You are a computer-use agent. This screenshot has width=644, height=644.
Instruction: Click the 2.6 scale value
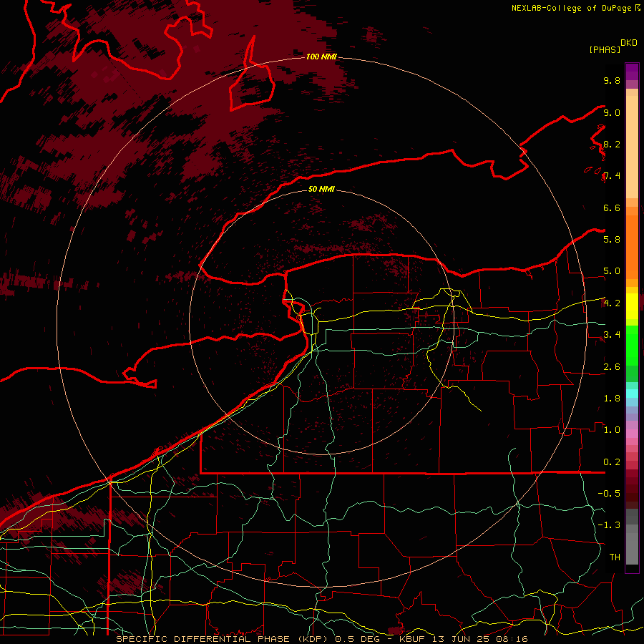click(x=612, y=367)
